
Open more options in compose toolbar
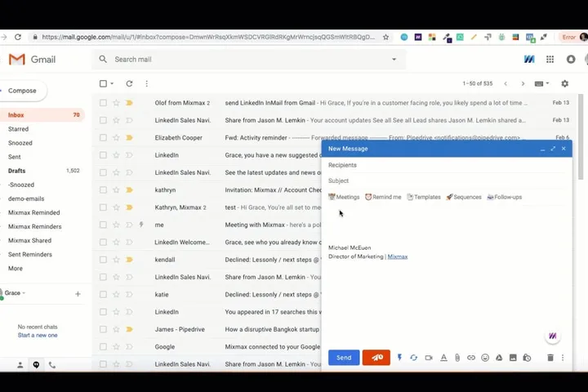pyautogui.click(x=563, y=358)
